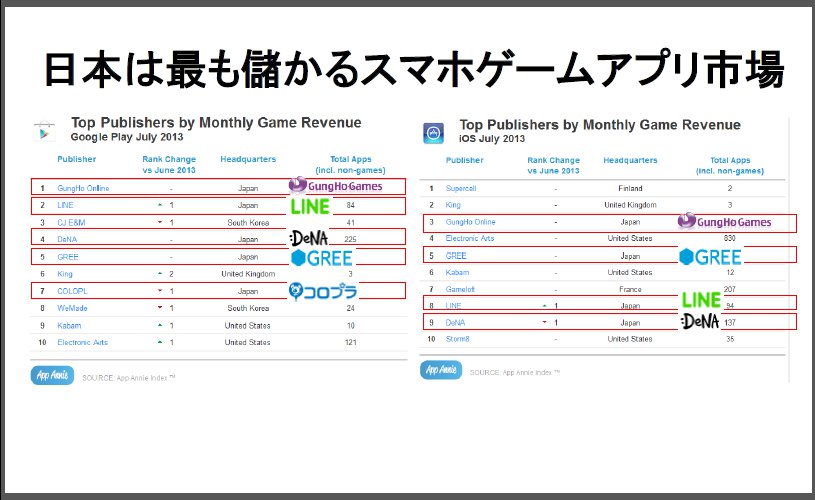Click Rank Change header in Google Play table
The width and height of the screenshot is (815, 500).
click(x=169, y=165)
